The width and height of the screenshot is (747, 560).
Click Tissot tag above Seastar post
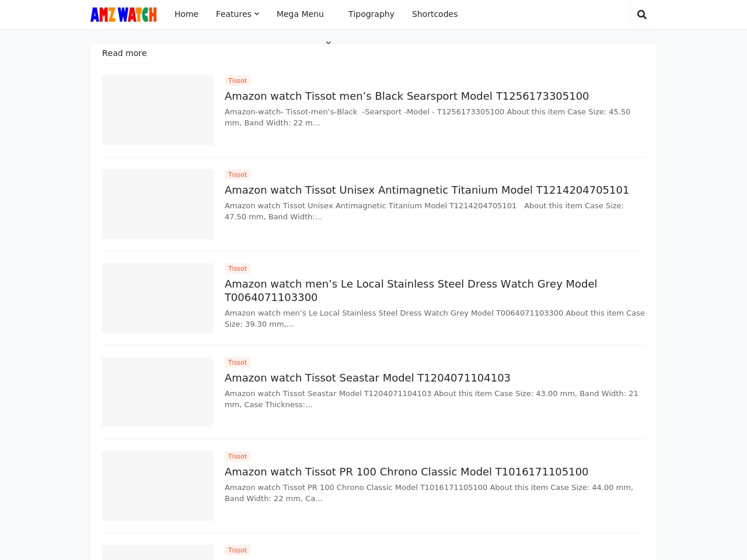238,362
